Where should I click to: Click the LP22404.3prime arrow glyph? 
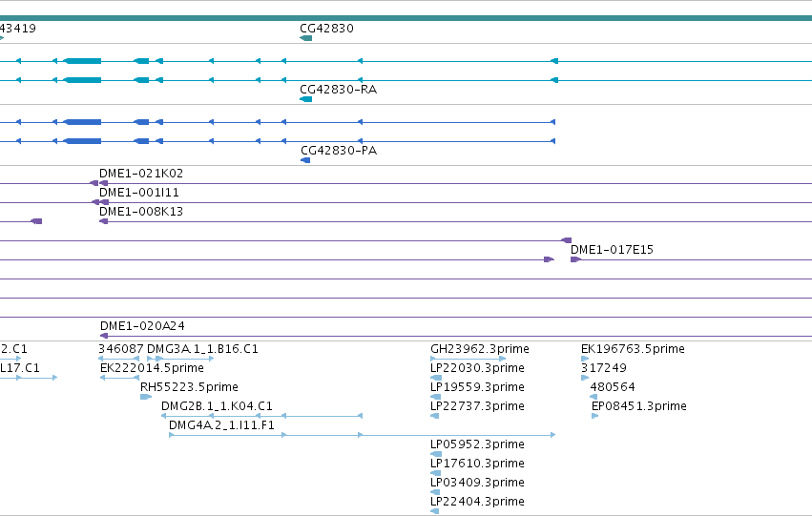[x=435, y=511]
